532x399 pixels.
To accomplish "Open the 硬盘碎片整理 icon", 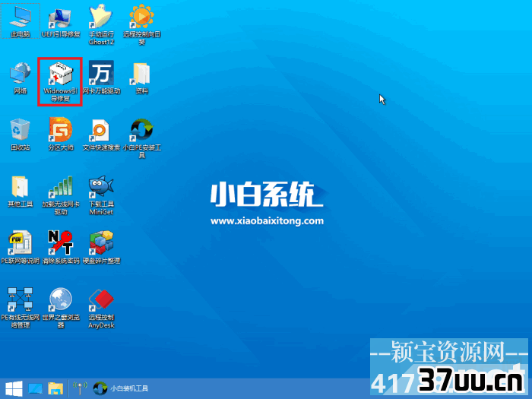I will (101, 247).
